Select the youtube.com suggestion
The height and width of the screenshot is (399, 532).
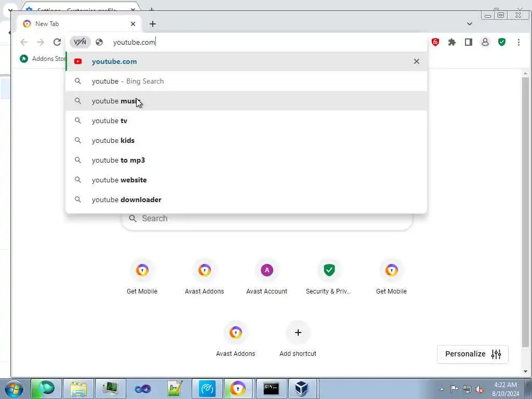coord(246,61)
